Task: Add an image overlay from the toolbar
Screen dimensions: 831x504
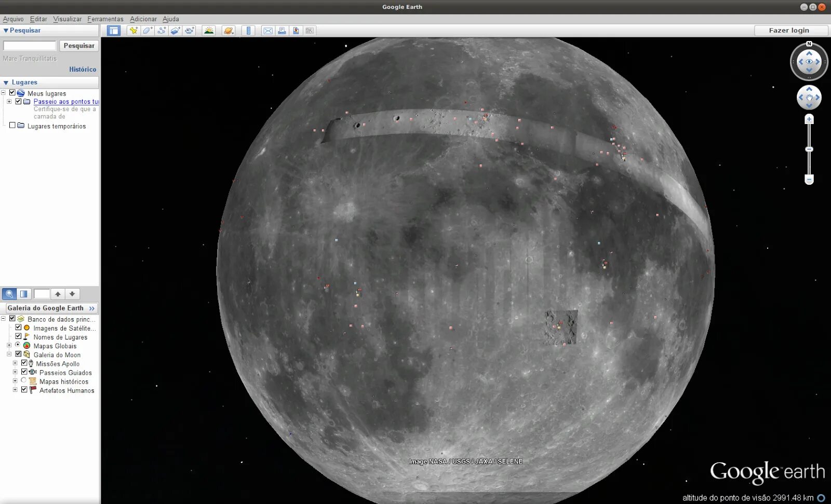Action: [x=176, y=31]
